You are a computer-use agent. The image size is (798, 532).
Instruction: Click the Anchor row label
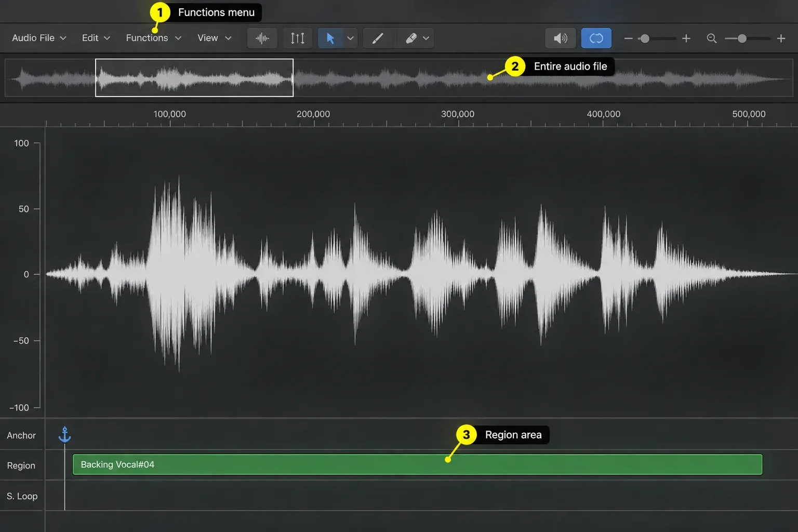pos(21,435)
